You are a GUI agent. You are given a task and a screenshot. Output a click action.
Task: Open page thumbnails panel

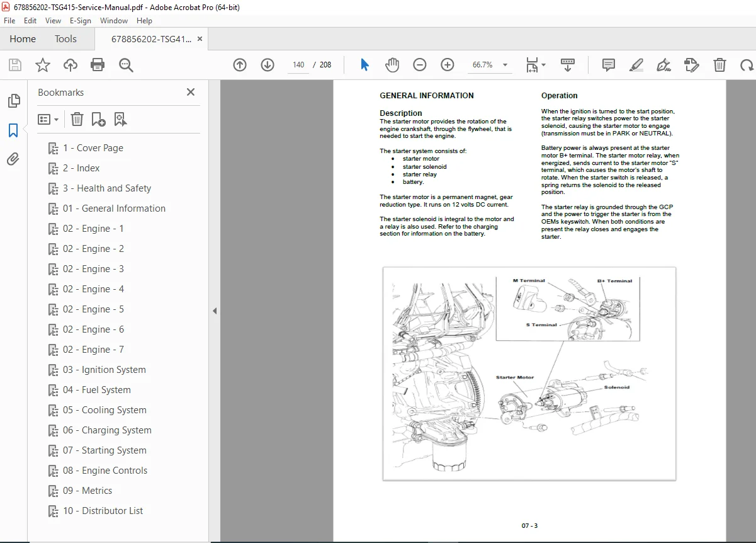(13, 101)
